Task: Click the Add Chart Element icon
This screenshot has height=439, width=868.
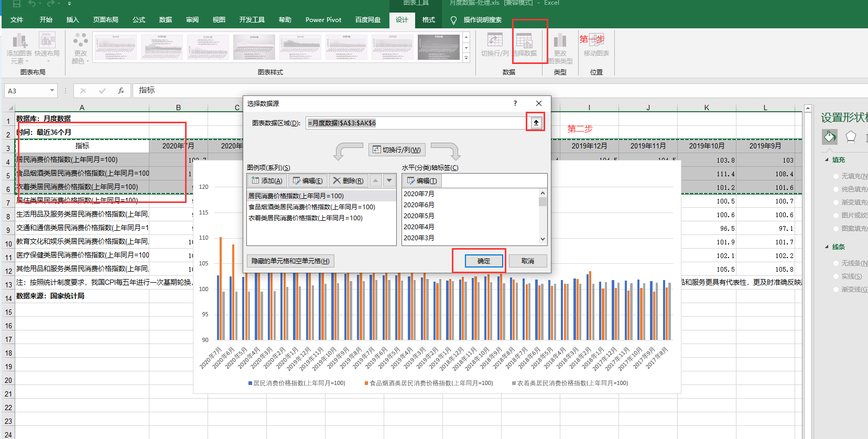Action: tap(19, 41)
